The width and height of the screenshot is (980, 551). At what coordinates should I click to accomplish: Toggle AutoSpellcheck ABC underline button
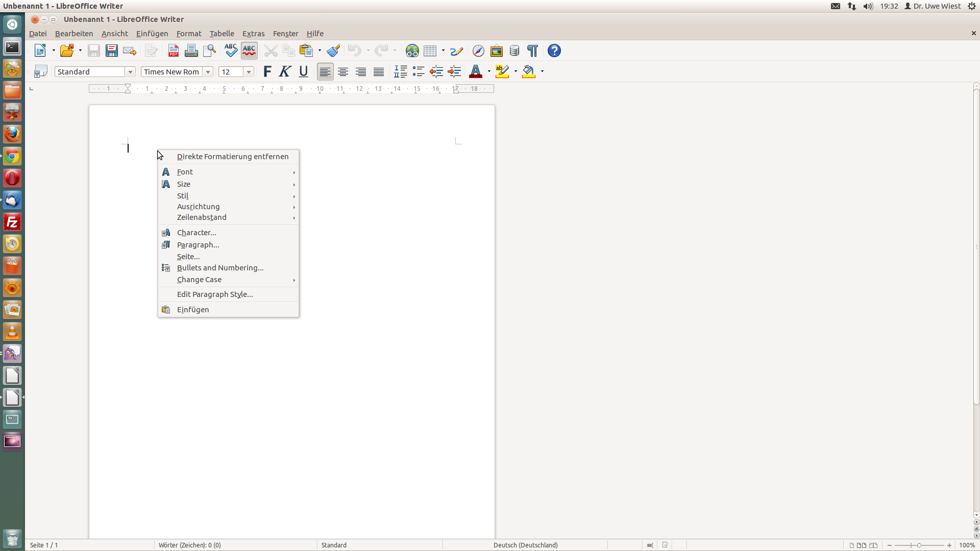[249, 51]
